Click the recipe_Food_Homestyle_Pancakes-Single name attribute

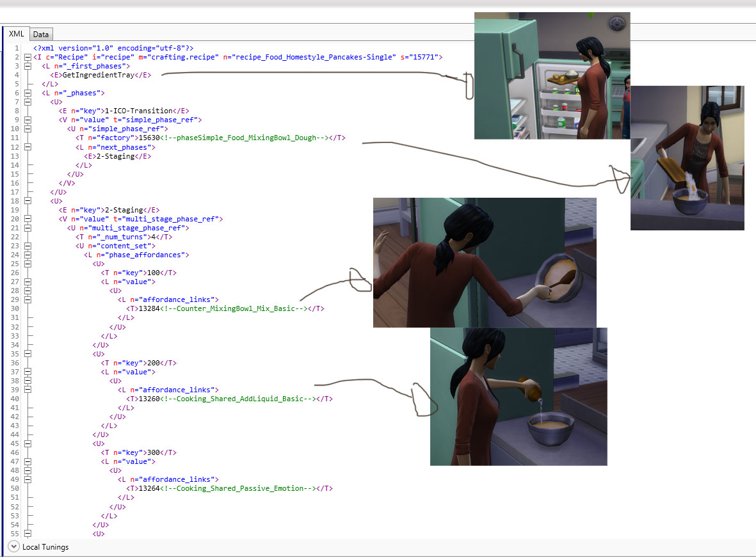pyautogui.click(x=310, y=58)
